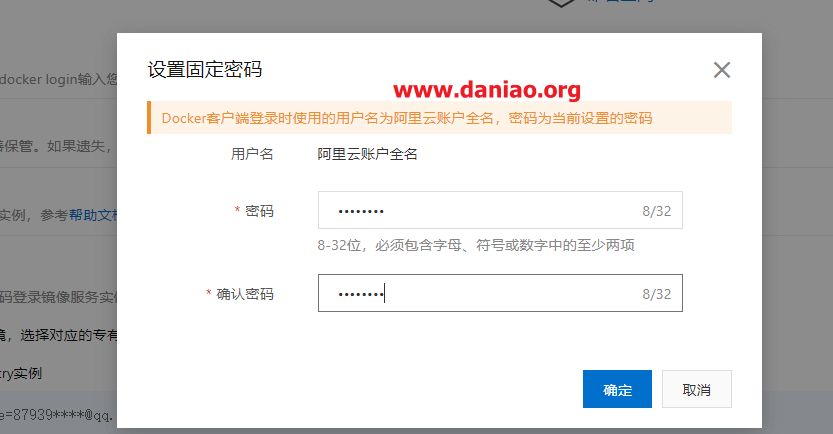
Task: Click the 8/32 counter in the 确认密码 field
Action: [x=657, y=294]
